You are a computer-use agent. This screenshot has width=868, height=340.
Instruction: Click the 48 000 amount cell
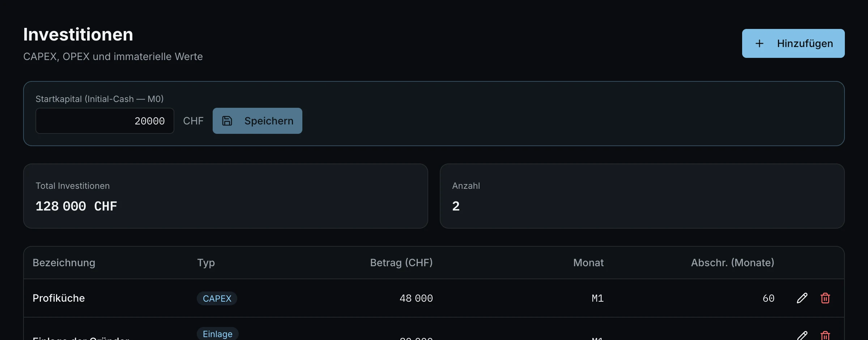[416, 298]
